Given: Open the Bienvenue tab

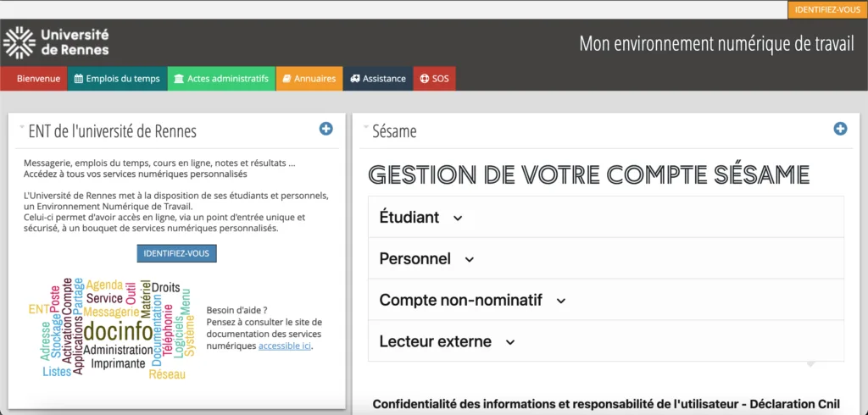Looking at the screenshot, I should (x=34, y=79).
